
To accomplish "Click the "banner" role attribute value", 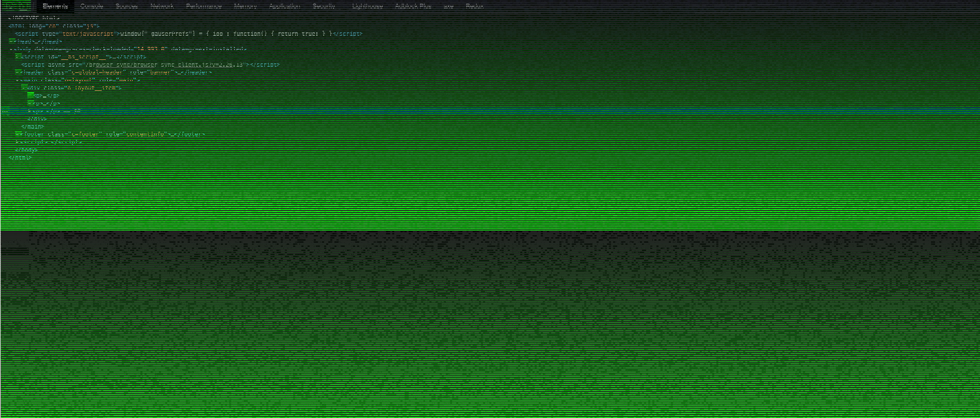I will [x=160, y=72].
